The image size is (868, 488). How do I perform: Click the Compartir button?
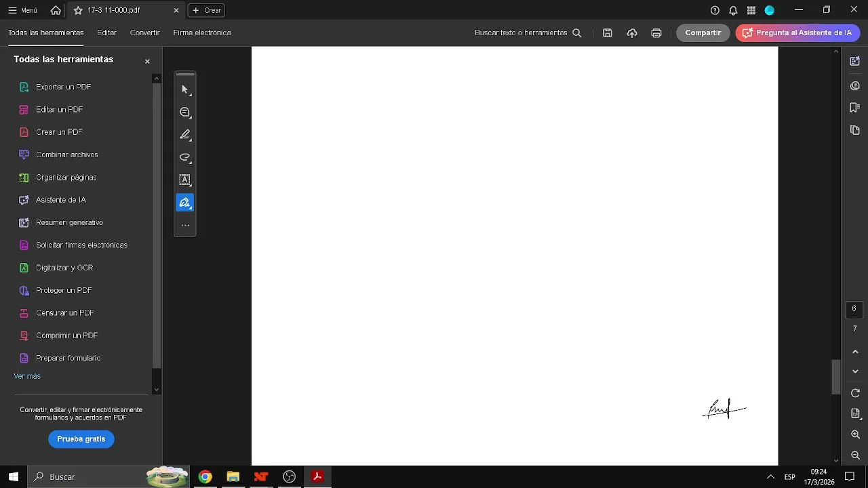click(x=703, y=33)
